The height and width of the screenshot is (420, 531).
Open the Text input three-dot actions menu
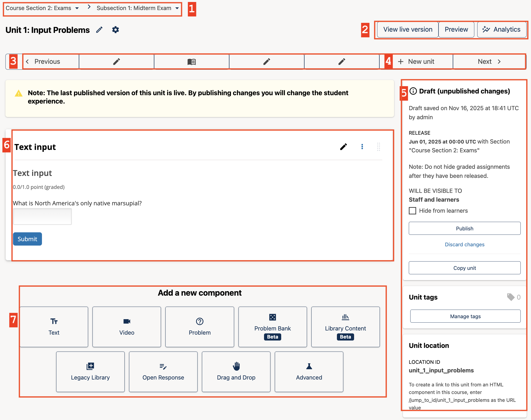click(362, 147)
